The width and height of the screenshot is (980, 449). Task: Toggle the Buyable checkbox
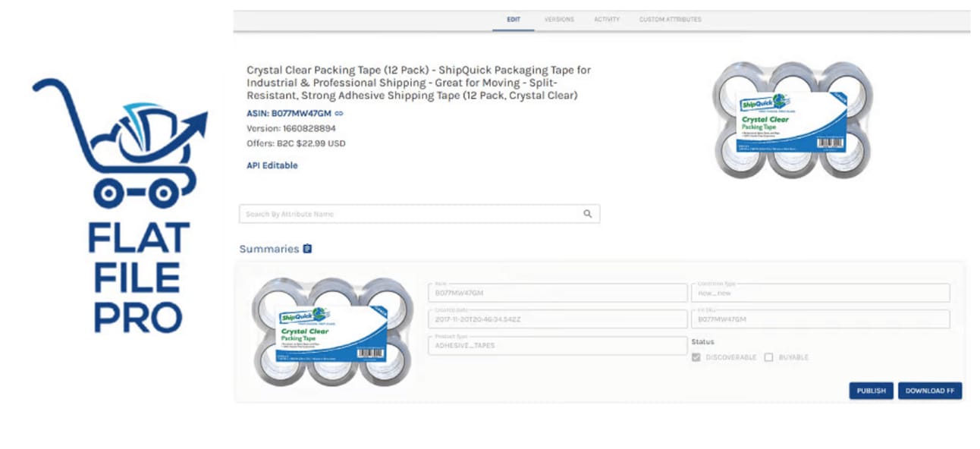tap(768, 357)
